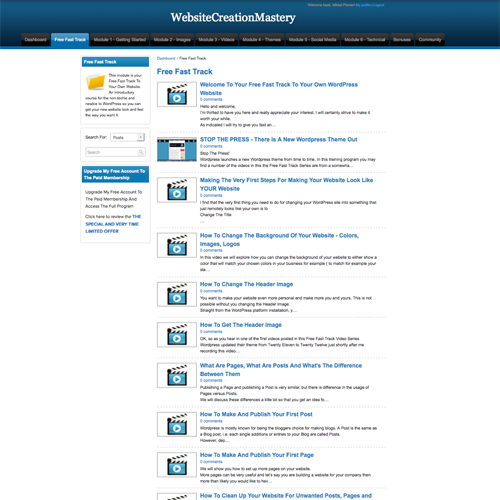Open Module 1 - Getting Started tab

[x=119, y=39]
